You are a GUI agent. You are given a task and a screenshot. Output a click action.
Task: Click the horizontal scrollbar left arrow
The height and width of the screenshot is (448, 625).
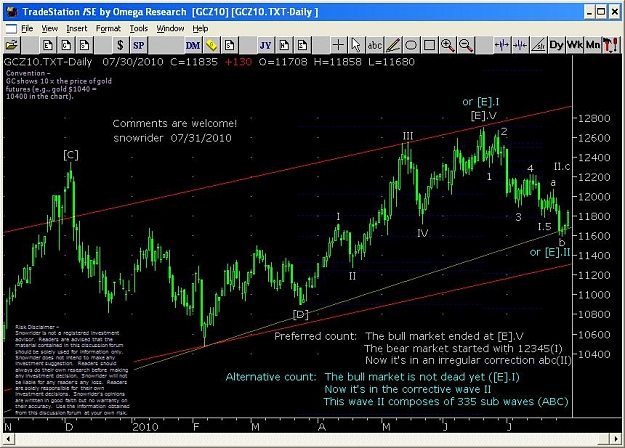(x=8, y=439)
